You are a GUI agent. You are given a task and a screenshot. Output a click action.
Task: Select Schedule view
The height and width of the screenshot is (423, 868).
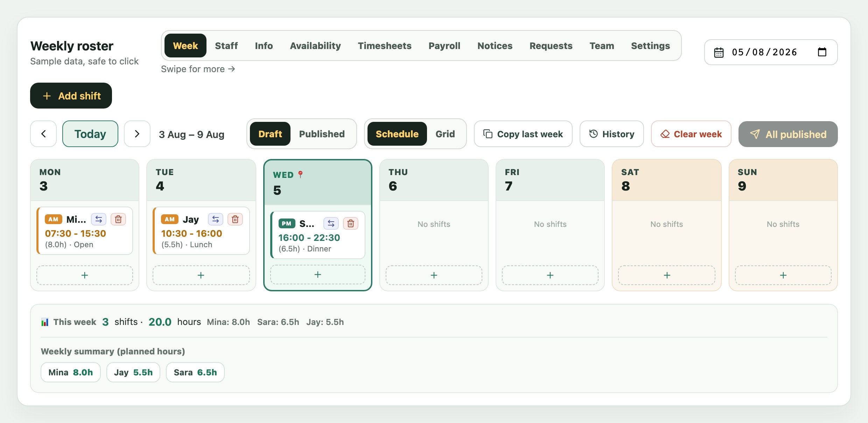pyautogui.click(x=397, y=134)
